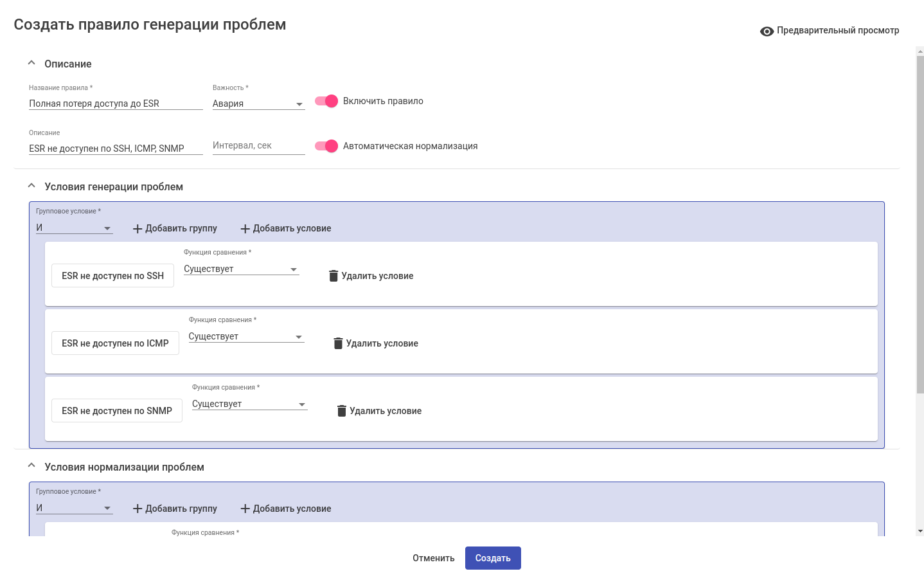This screenshot has height=578, width=924.
Task: Open comparison function dropdown for SNMP condition
Action: (x=249, y=404)
